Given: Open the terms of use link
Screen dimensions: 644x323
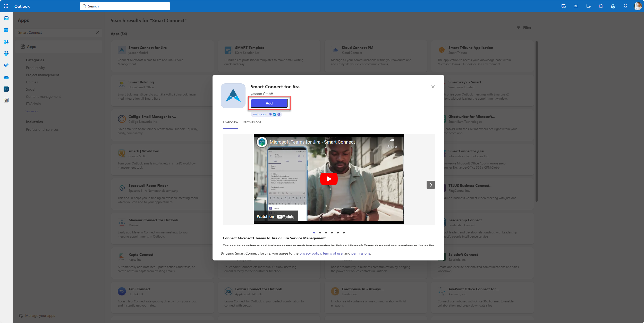Looking at the screenshot, I should click(333, 253).
